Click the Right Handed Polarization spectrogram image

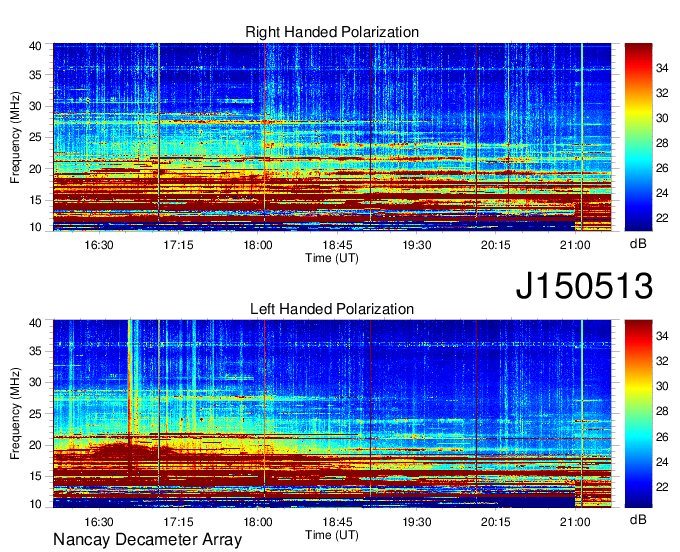332,137
